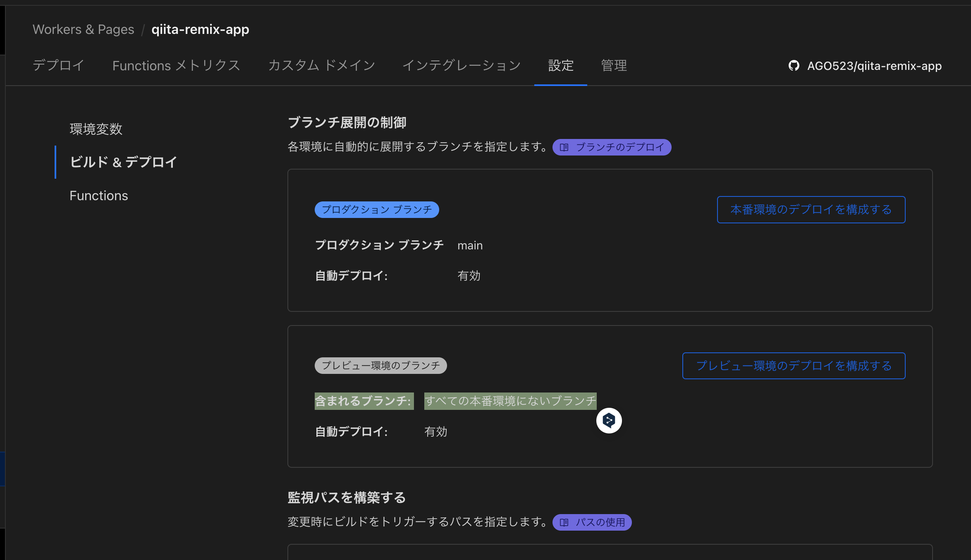Select the 管理 tab
Image resolution: width=971 pixels, height=560 pixels.
pos(614,65)
